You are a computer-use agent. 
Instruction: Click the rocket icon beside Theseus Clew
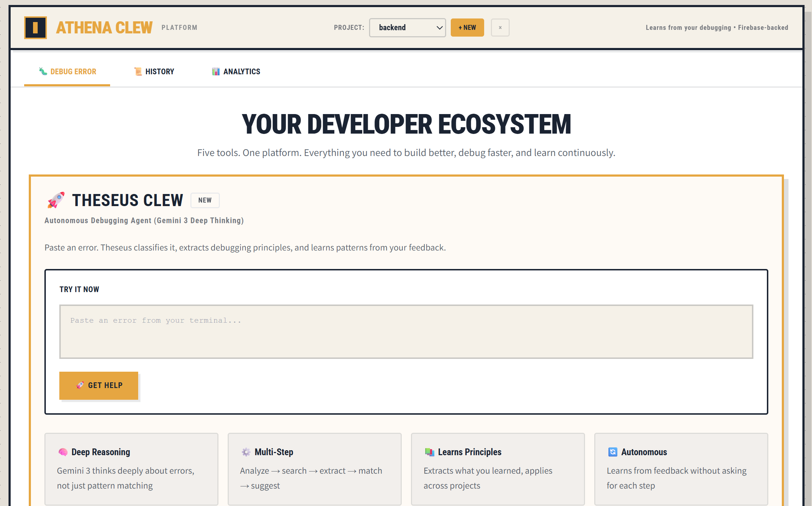[x=56, y=200]
